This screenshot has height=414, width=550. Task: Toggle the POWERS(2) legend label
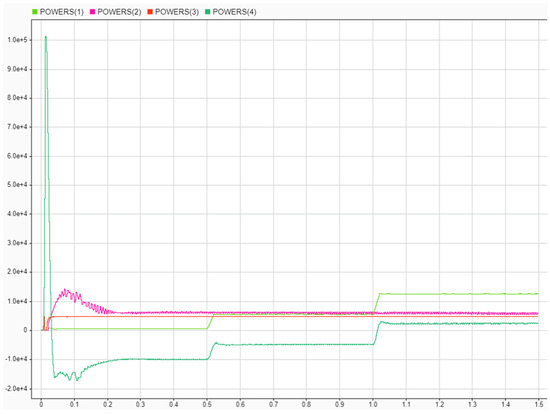pyautogui.click(x=119, y=12)
